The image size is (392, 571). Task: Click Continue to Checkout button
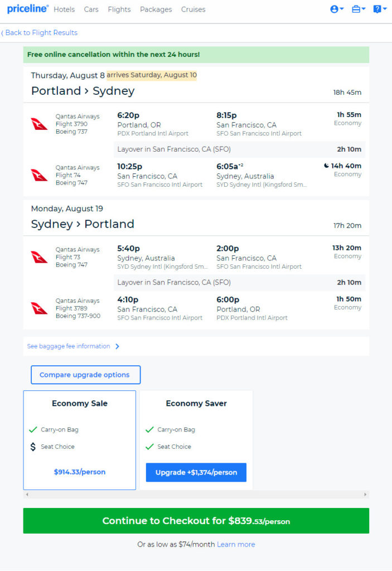click(196, 521)
